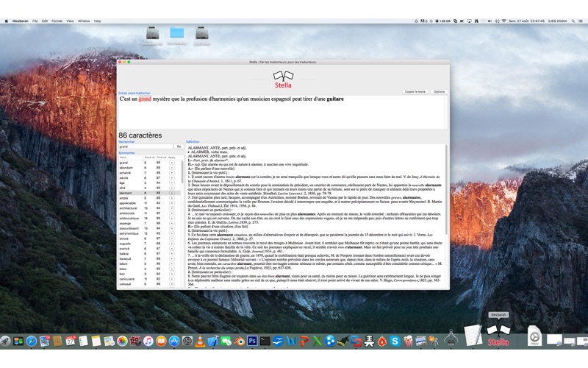Viewport: 588px width, 368px height.
Task: Click the bold word 'guitare' in translation
Action: [335, 99]
